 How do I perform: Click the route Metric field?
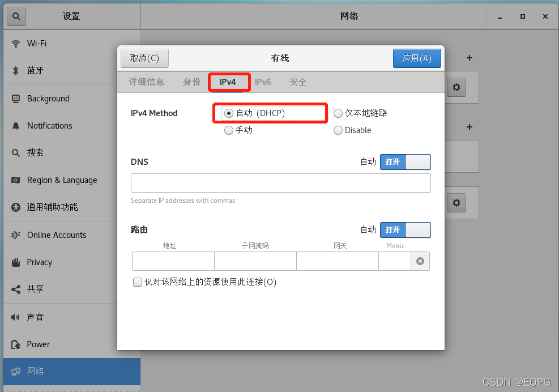coord(395,261)
